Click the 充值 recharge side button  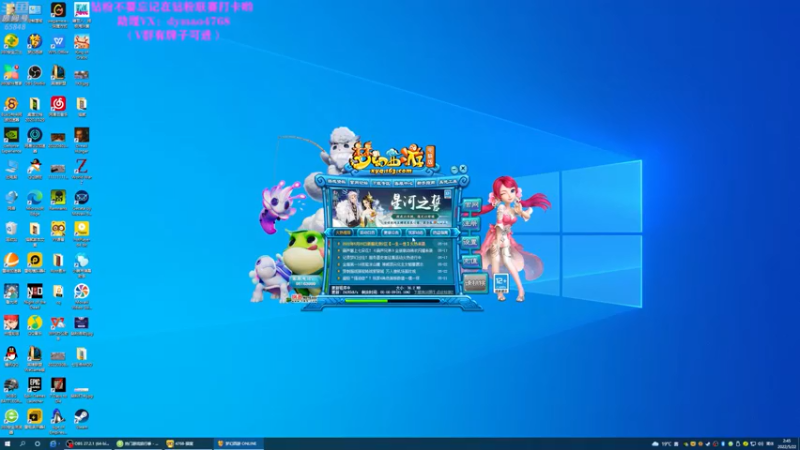tap(470, 261)
